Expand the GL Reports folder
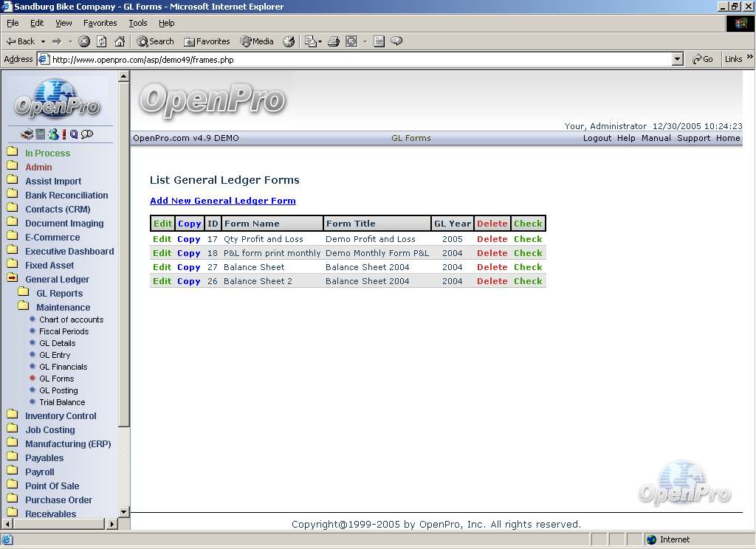 pos(23,293)
